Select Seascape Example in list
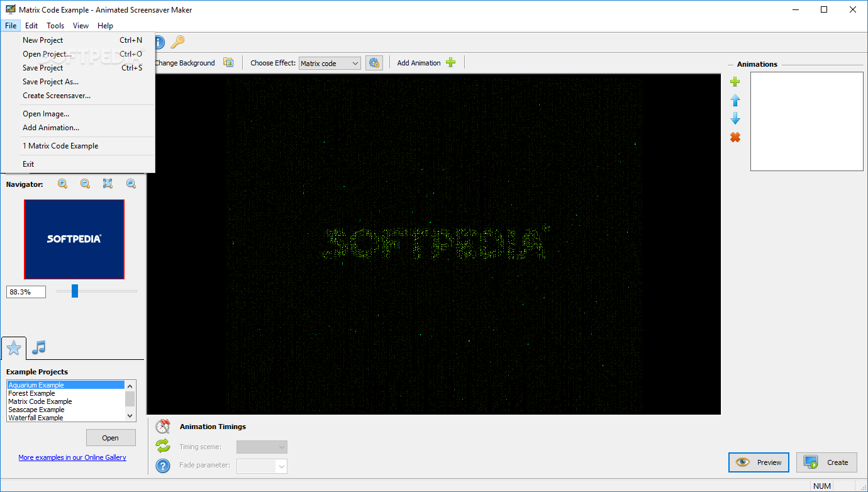 point(66,410)
